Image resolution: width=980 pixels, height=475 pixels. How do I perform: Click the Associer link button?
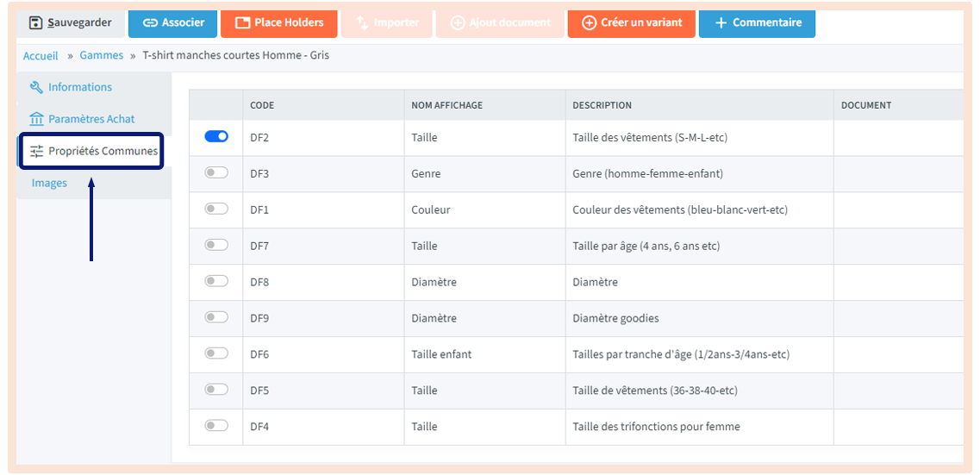(172, 23)
